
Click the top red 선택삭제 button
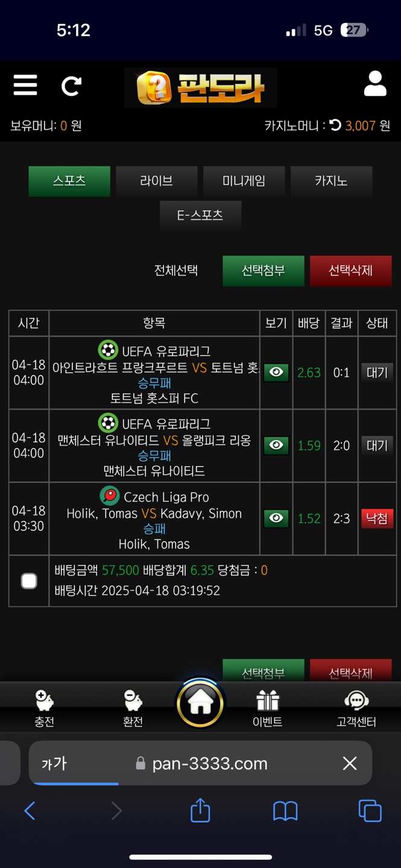[350, 271]
